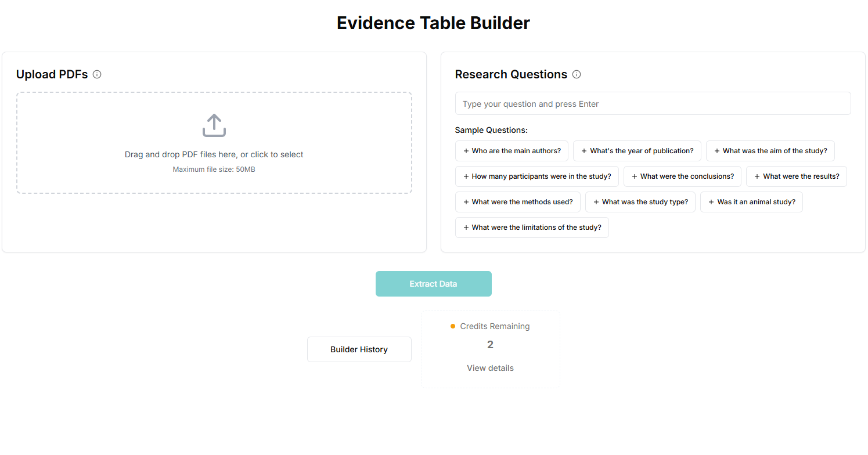
Task: Add the 'What were the limitations of the study?' question
Action: click(532, 228)
